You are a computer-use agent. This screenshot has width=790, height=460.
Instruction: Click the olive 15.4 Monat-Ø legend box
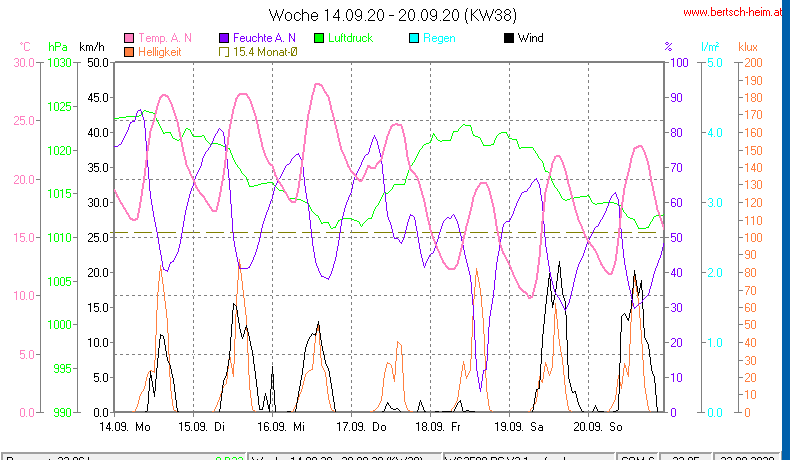224,51
